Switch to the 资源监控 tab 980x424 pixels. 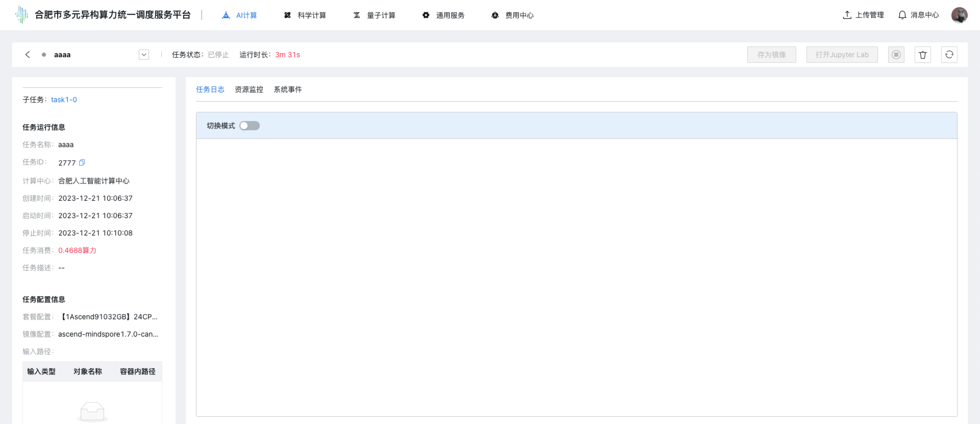(x=249, y=89)
